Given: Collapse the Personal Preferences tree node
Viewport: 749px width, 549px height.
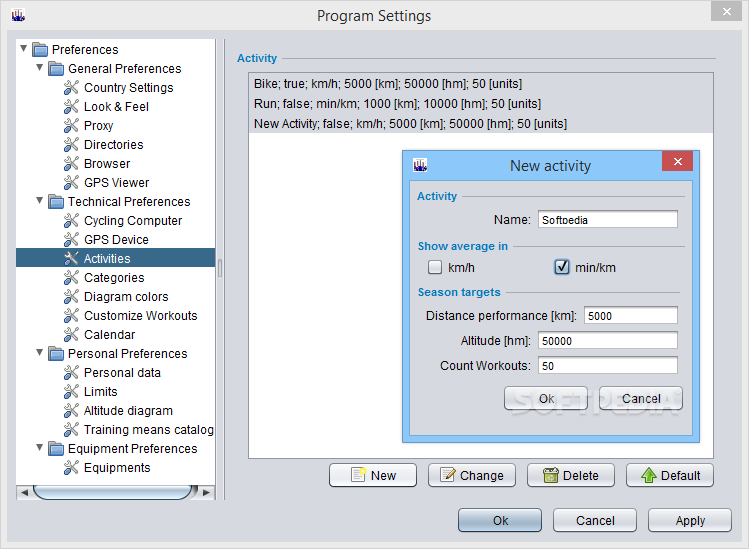Looking at the screenshot, I should 40,352.
